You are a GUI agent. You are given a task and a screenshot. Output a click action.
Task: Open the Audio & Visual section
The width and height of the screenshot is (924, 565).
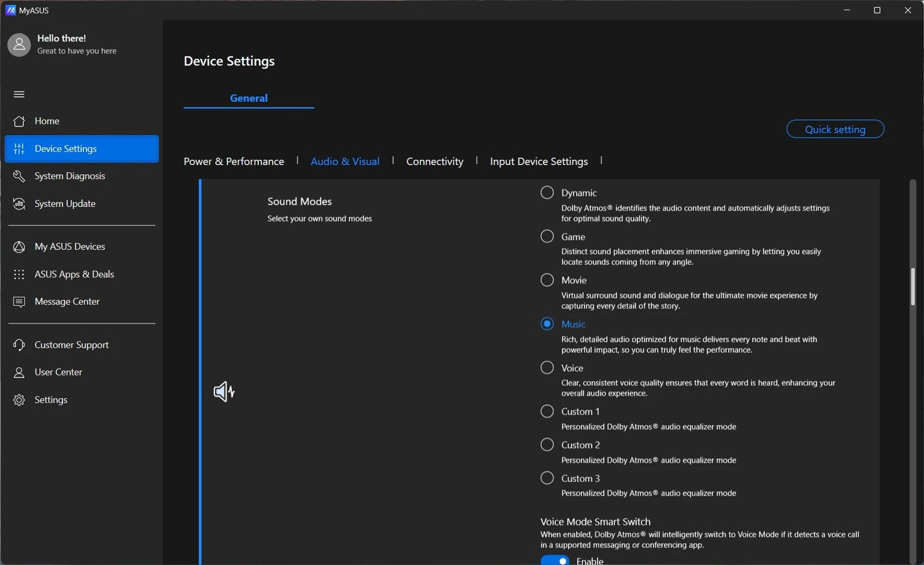click(x=345, y=161)
